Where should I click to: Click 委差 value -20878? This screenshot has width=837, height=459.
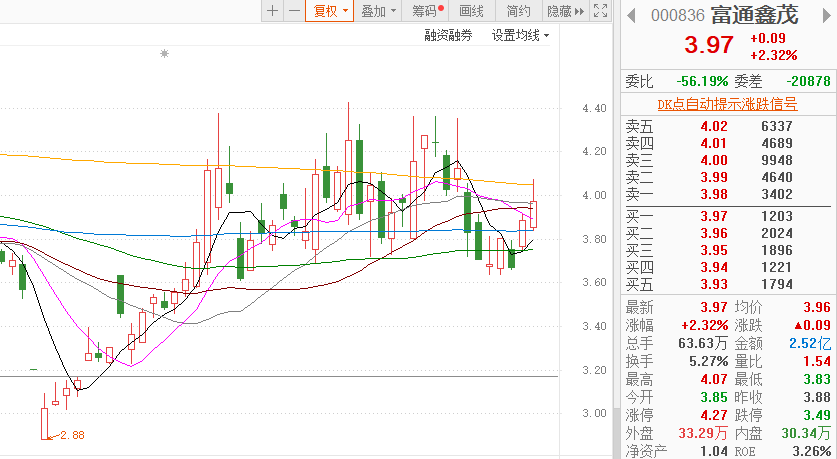click(809, 82)
